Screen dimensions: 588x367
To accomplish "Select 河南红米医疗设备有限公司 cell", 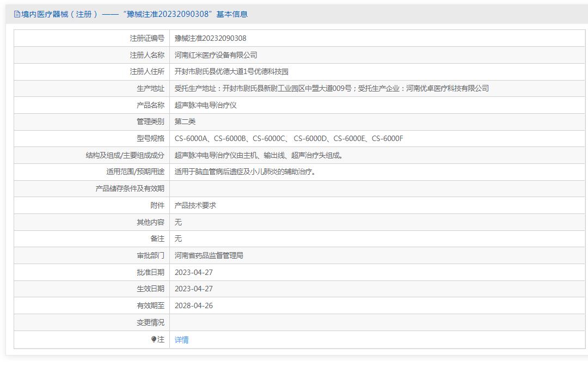I will pyautogui.click(x=216, y=55).
